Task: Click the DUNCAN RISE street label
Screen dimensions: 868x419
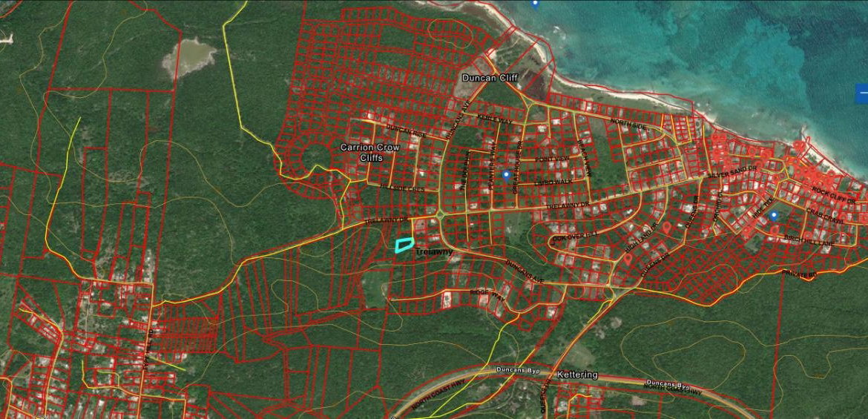Action: (407, 131)
